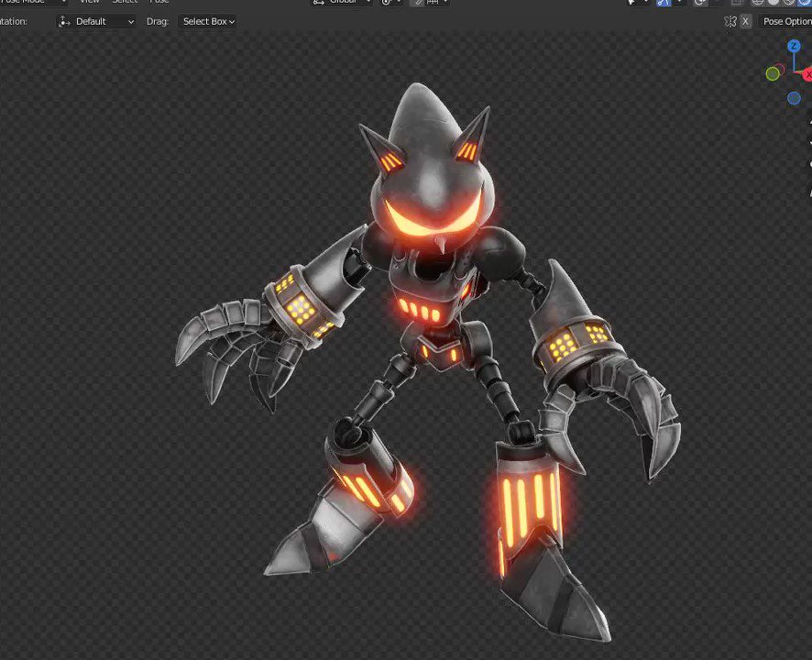812x660 pixels.
Task: Open the pivot point dropdown
Action: (391, 2)
